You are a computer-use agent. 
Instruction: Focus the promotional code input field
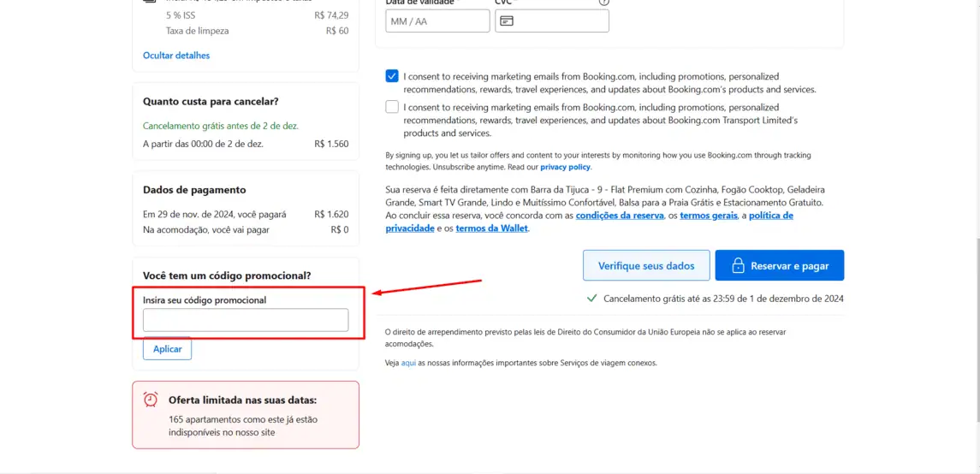pos(246,320)
